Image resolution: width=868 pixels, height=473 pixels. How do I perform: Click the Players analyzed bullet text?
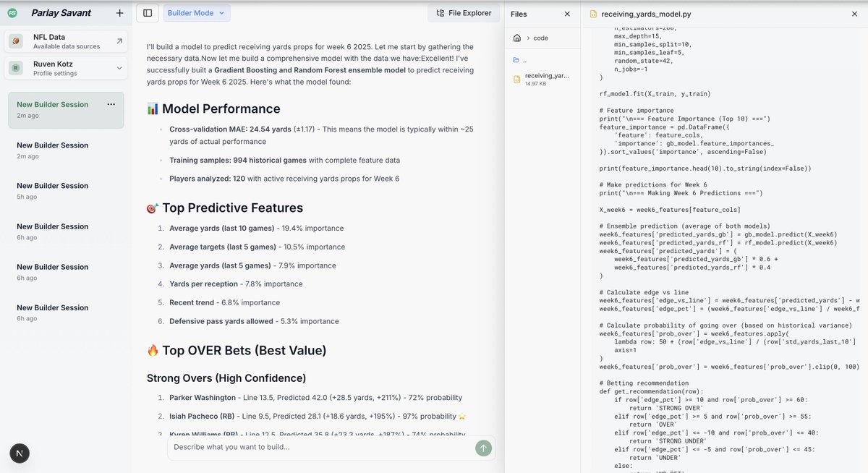(x=284, y=179)
